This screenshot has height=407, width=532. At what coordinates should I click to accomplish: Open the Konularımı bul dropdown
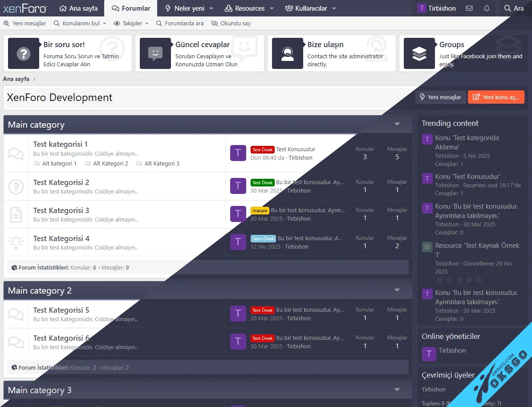coord(105,24)
